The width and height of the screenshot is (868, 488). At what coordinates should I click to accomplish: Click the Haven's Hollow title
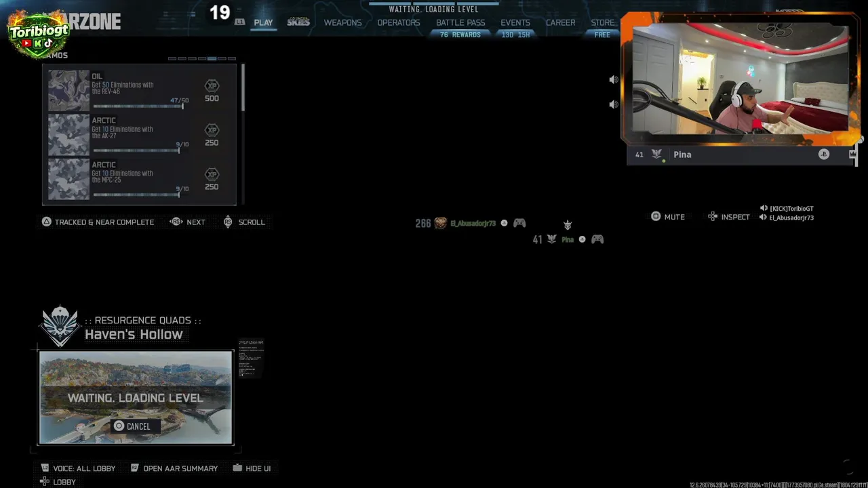pyautogui.click(x=134, y=334)
